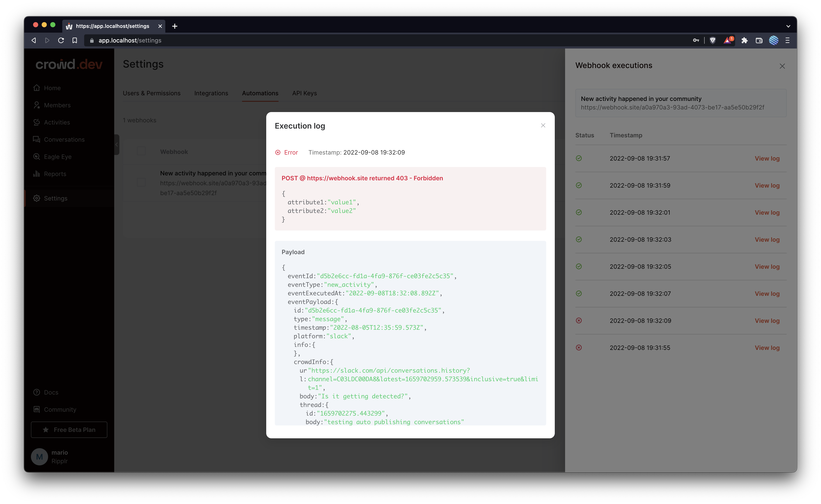The height and width of the screenshot is (504, 821).
Task: Toggle checkbox for New activity webhook row
Action: (141, 182)
